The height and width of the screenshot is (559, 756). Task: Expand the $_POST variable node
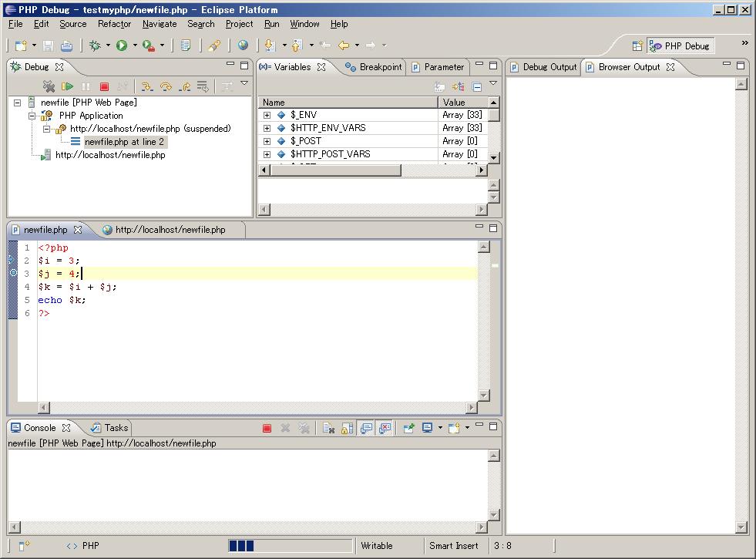[267, 141]
